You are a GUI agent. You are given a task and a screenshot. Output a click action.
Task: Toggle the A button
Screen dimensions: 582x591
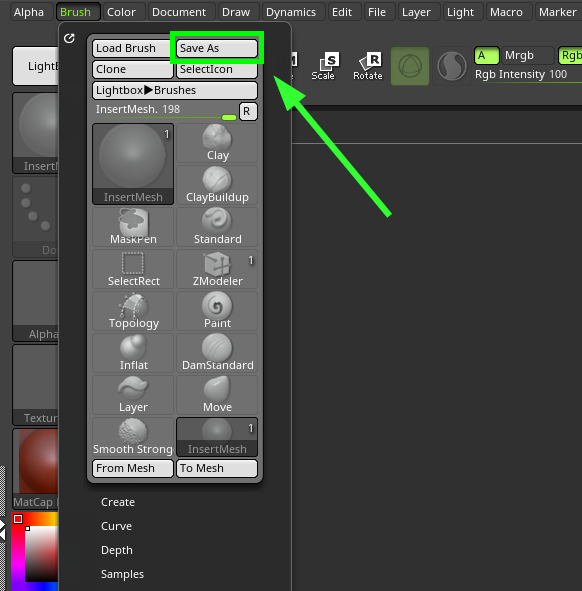tap(487, 56)
